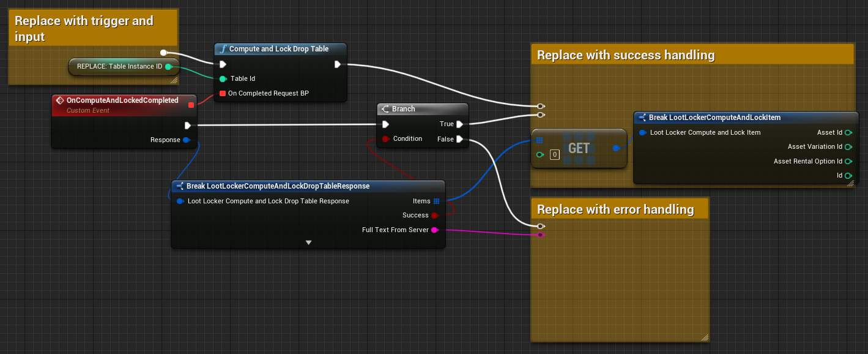Select the Replace with error handling comment
This screenshot has width=868, height=354.
615,209
